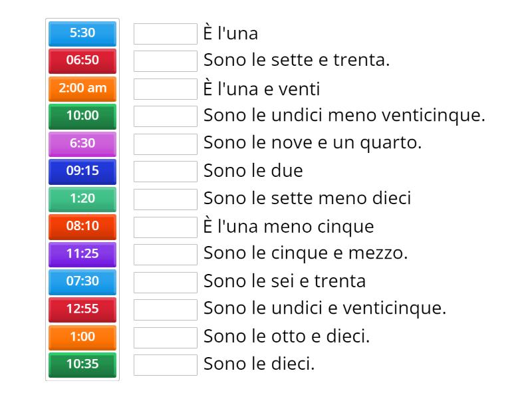Click the red 06:50 time tile
The width and height of the screenshot is (532, 399).
[x=82, y=61]
